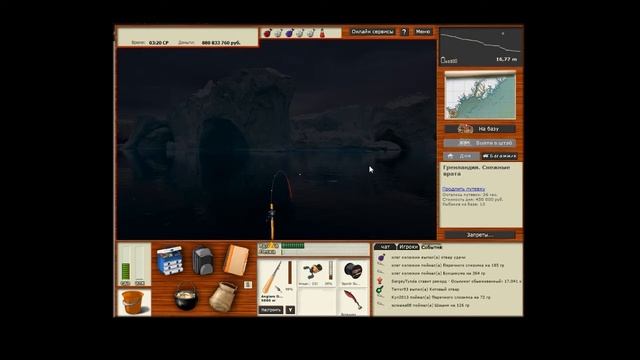Image resolution: width=640 pixels, height=360 pixels.
Task: Click the small lock icon near sack
Action: coord(247,284)
